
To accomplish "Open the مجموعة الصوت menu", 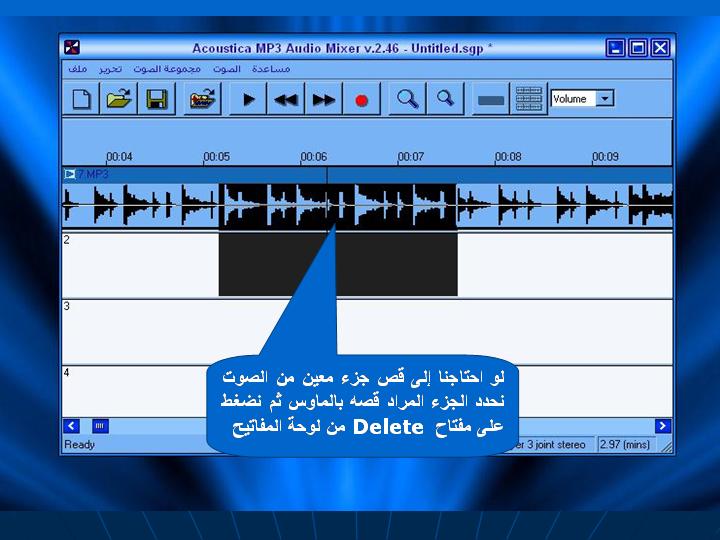I will tap(167, 69).
